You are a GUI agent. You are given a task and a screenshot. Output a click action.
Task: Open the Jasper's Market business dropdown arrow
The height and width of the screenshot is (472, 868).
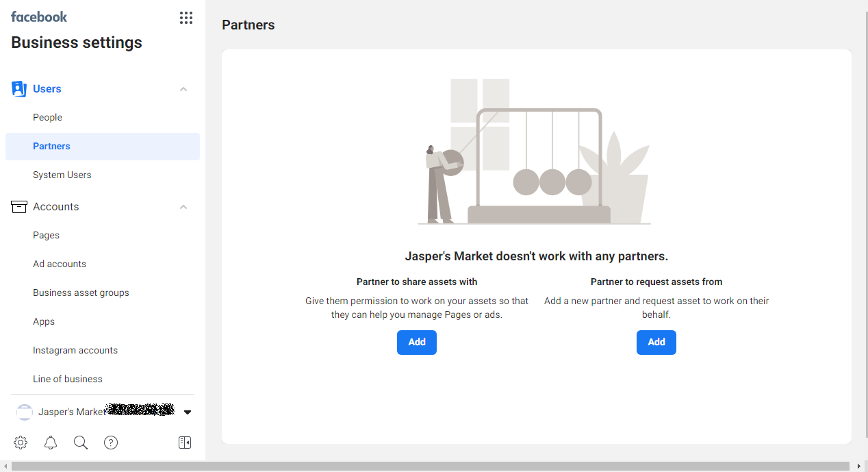point(188,412)
